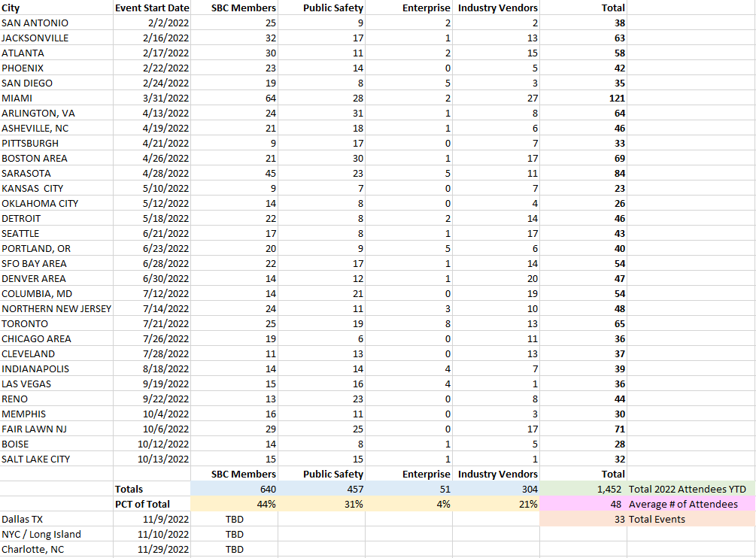756x558 pixels.
Task: Click SARASOTA's total value 84
Action: coord(583,173)
